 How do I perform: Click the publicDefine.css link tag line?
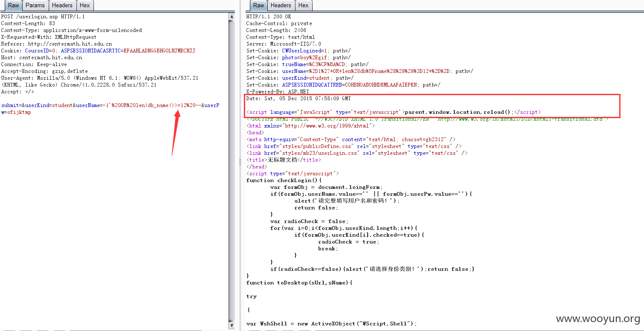tap(354, 146)
